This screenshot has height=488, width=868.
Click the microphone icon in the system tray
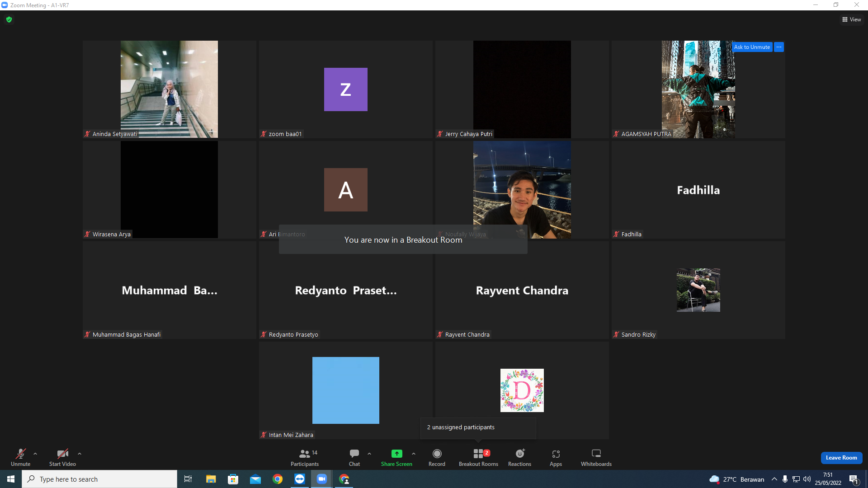click(785, 479)
